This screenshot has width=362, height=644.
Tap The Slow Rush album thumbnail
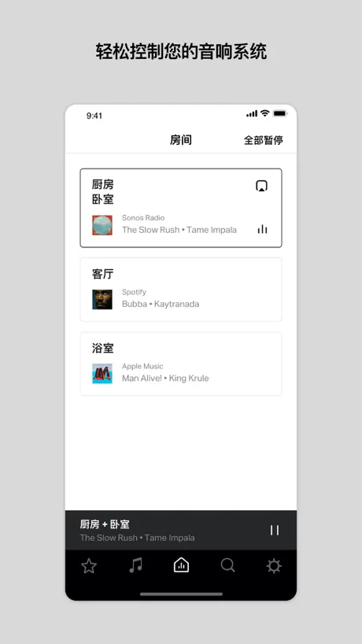(x=102, y=225)
